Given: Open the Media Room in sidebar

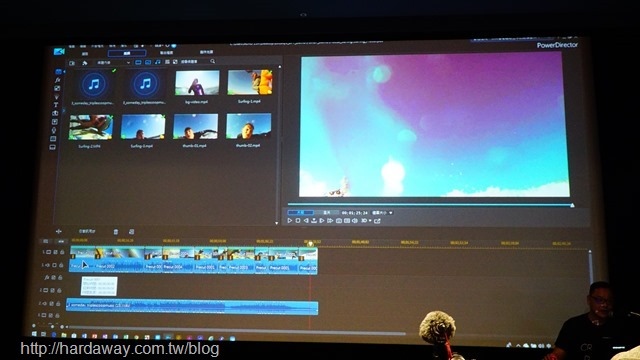Looking at the screenshot, I should pyautogui.click(x=58, y=72).
